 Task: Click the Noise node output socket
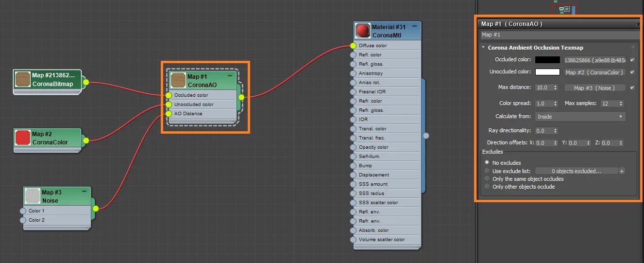tap(96, 209)
